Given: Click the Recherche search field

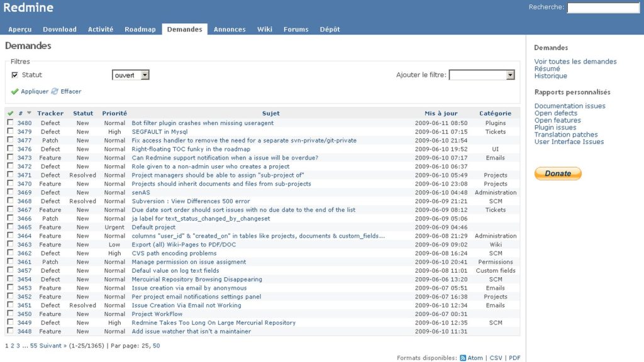Looking at the screenshot, I should [603, 8].
